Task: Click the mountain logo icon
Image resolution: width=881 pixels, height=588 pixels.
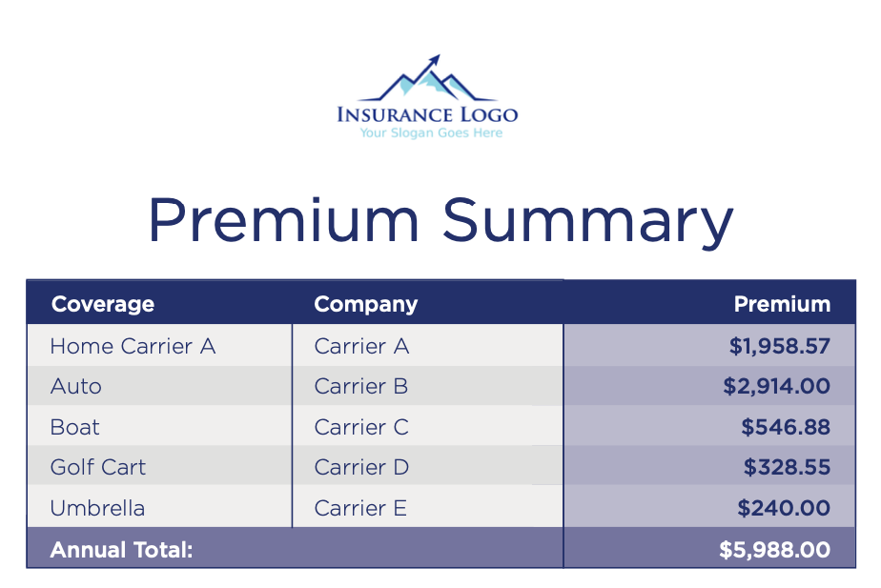Action: [x=427, y=81]
